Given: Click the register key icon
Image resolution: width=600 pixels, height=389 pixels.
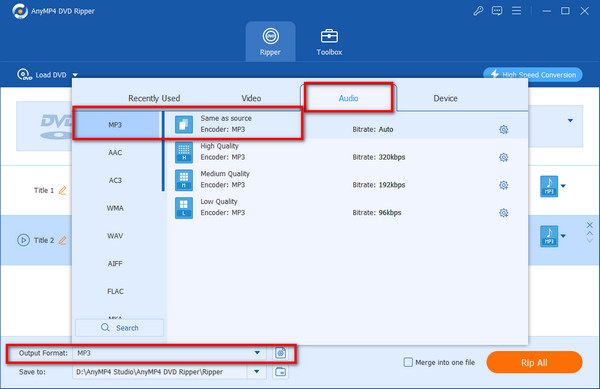Looking at the screenshot, I should [478, 11].
